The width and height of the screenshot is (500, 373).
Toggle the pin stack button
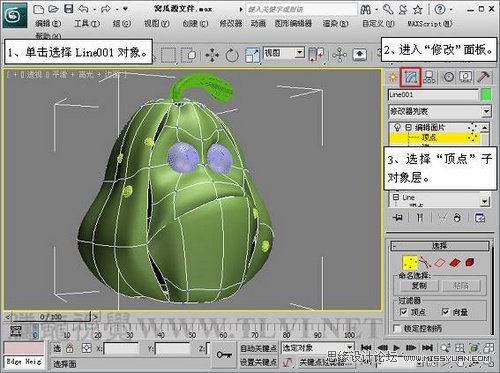click(397, 218)
